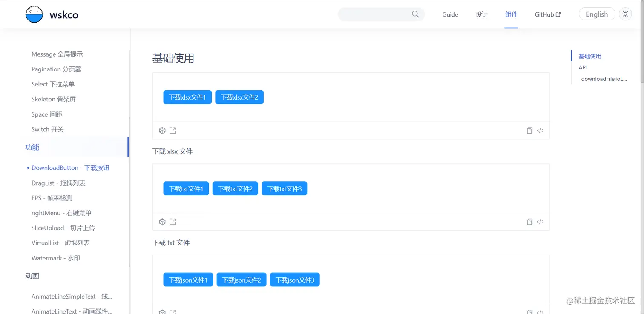Jump to API in page outline
Viewport: 644px width, 314px height.
583,67
